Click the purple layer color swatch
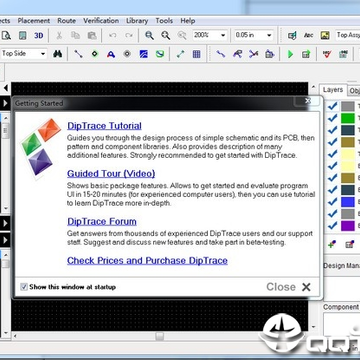 click(x=348, y=226)
